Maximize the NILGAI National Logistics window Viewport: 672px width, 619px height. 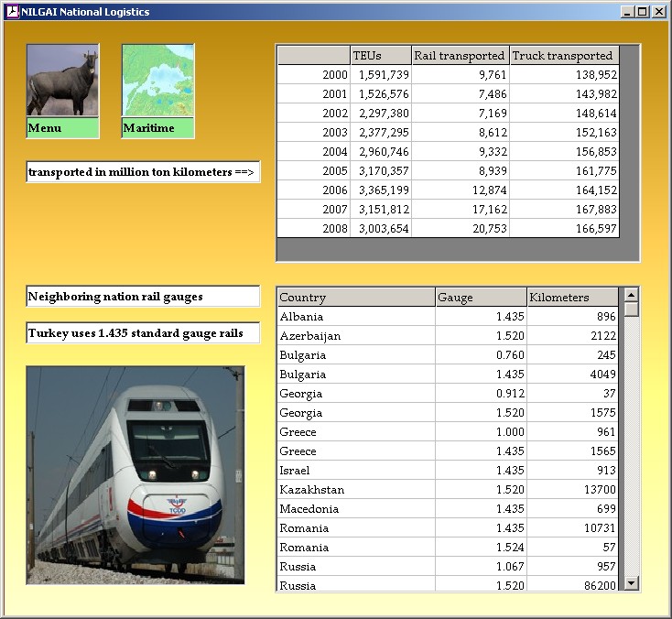pyautogui.click(x=643, y=12)
